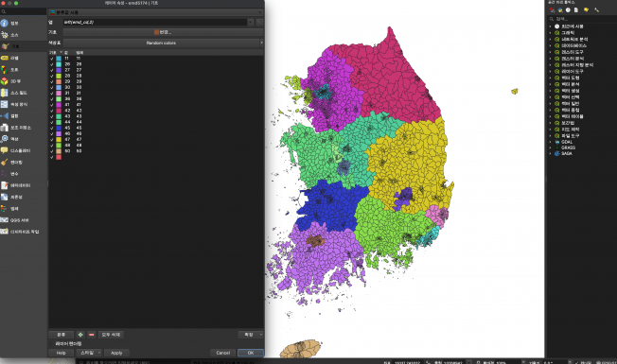
Task: Expand the GRASS group in Processing Toolbox
Action: click(550, 147)
